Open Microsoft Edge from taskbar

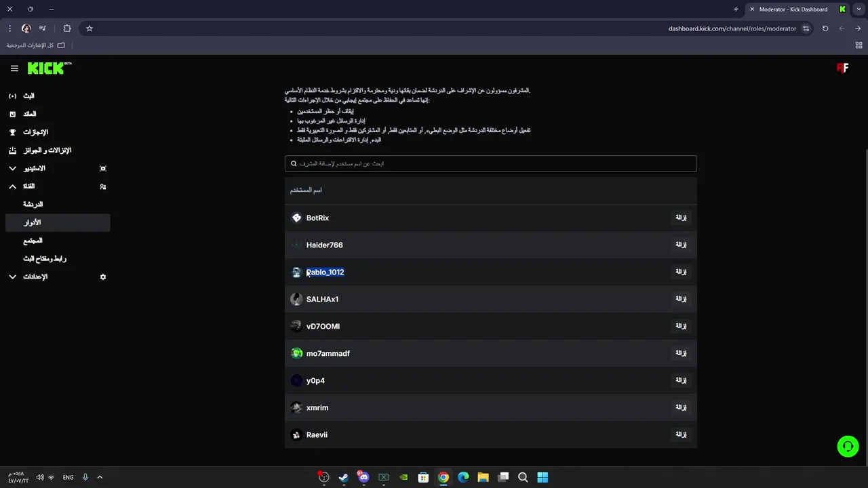pyautogui.click(x=463, y=477)
